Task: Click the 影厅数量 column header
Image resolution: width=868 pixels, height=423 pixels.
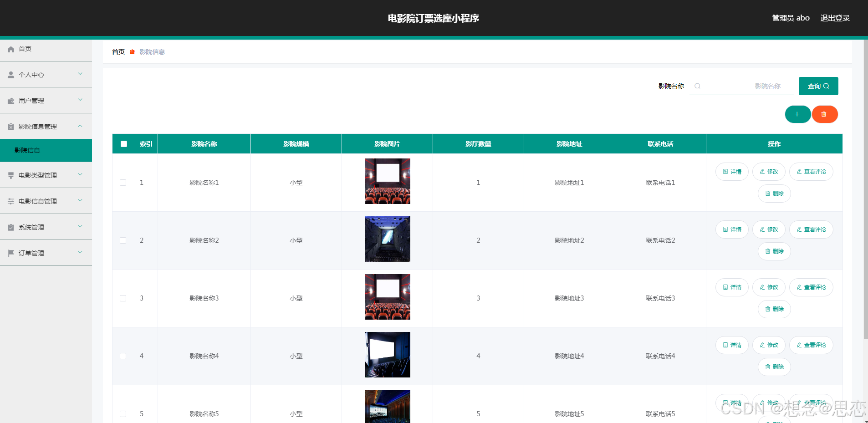Action: [x=478, y=144]
